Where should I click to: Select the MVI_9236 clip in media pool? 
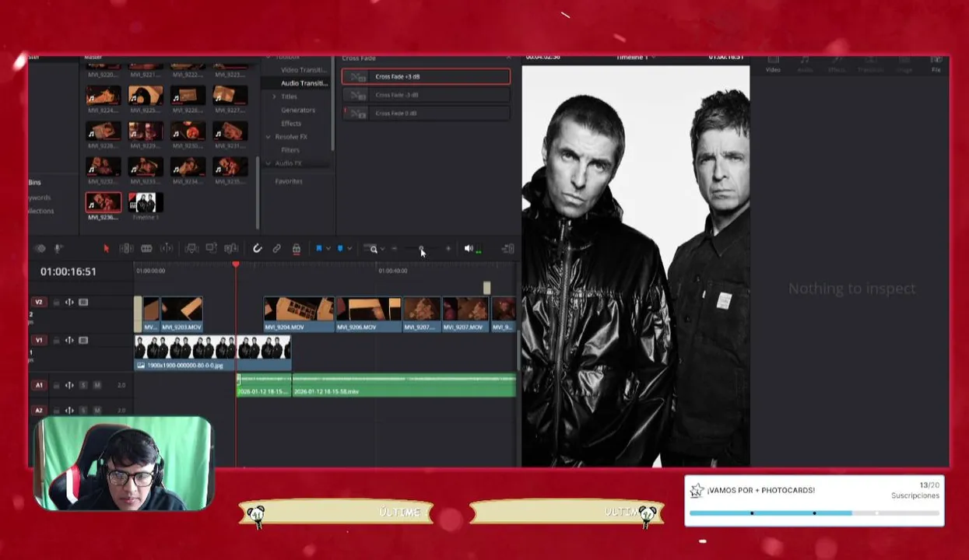[x=104, y=203]
